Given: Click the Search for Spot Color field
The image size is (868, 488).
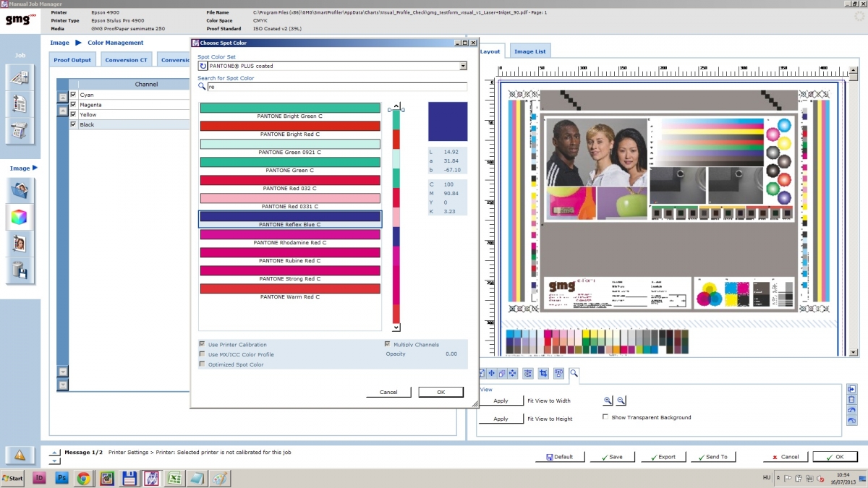Looking at the screenshot, I should coord(337,87).
